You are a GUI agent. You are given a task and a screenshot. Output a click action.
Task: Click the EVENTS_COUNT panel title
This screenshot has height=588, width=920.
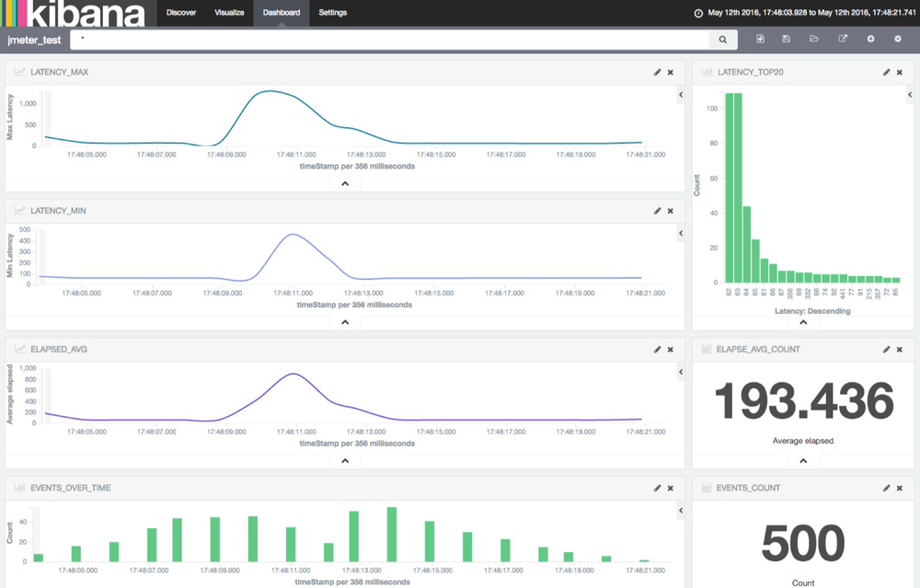pyautogui.click(x=748, y=488)
